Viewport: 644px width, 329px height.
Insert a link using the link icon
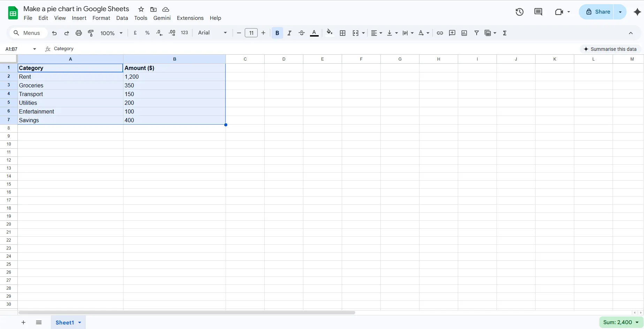pyautogui.click(x=440, y=33)
